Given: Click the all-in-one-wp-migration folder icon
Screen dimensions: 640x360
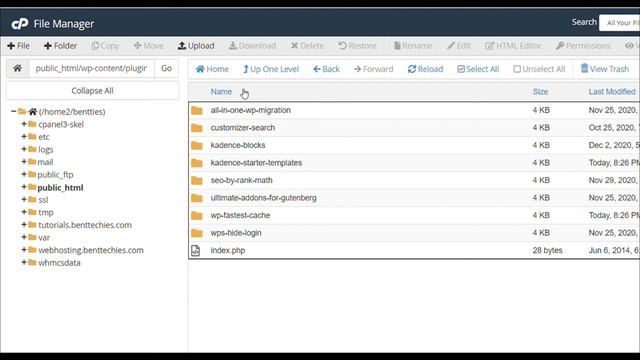Looking at the screenshot, I should coord(197,110).
